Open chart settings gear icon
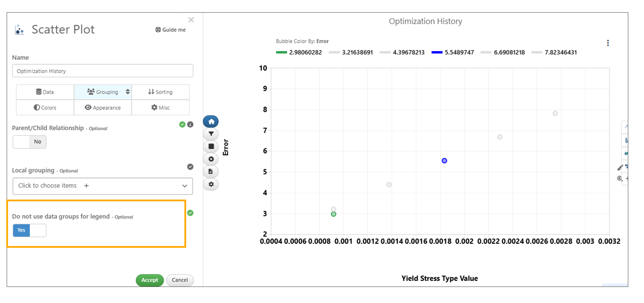644x303 pixels. point(211,184)
